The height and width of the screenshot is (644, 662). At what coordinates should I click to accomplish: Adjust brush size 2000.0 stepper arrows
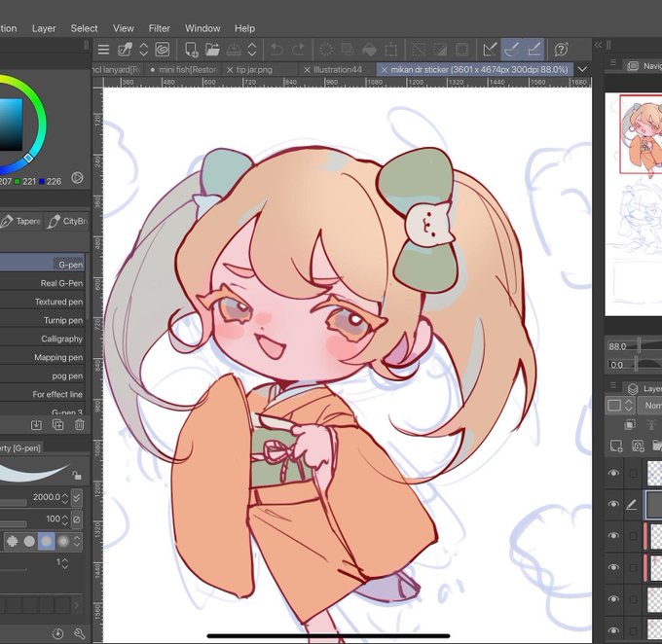(64, 498)
